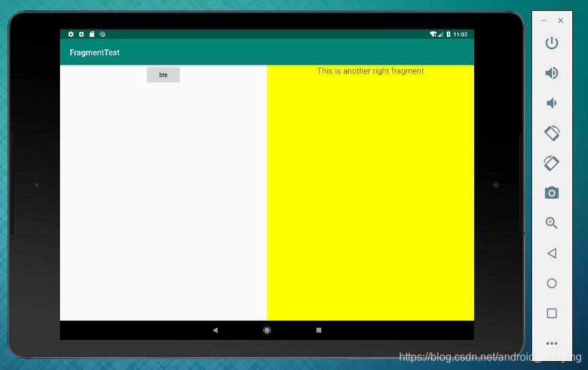
Task: Click the emulator power button icon
Action: coord(552,43)
